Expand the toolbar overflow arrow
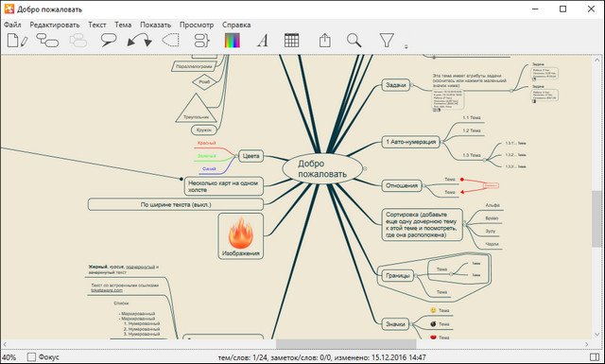This screenshot has height=364, width=605. point(406,46)
